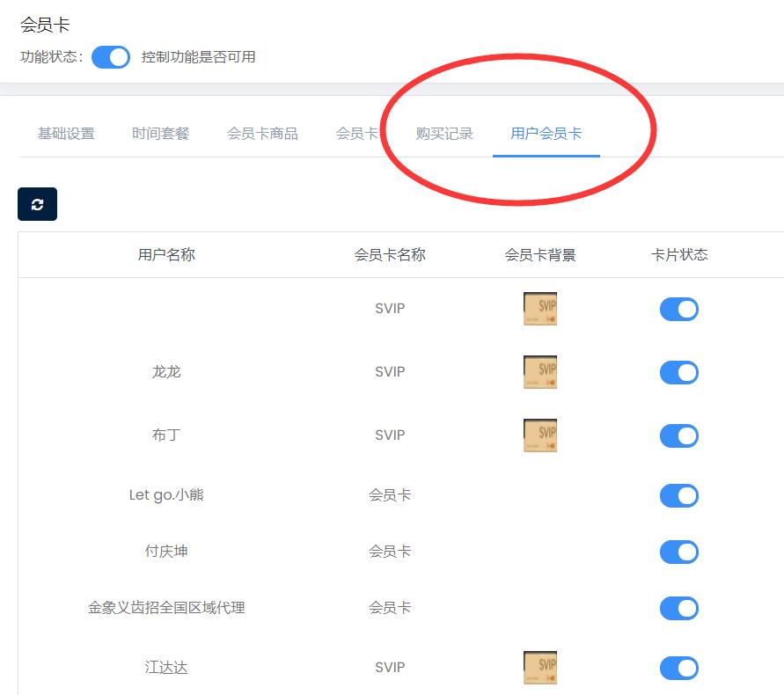
Task: Select the user name 金象义齿招全国区域代理
Action: click(166, 608)
